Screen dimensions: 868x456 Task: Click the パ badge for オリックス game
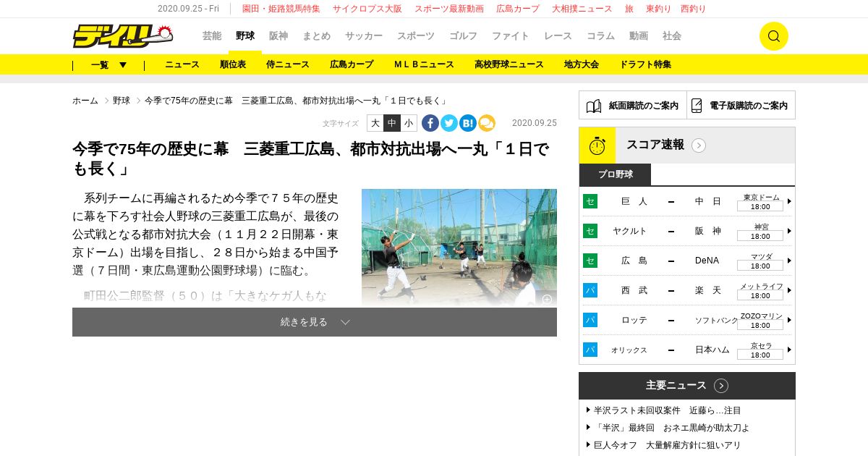pyautogui.click(x=590, y=350)
